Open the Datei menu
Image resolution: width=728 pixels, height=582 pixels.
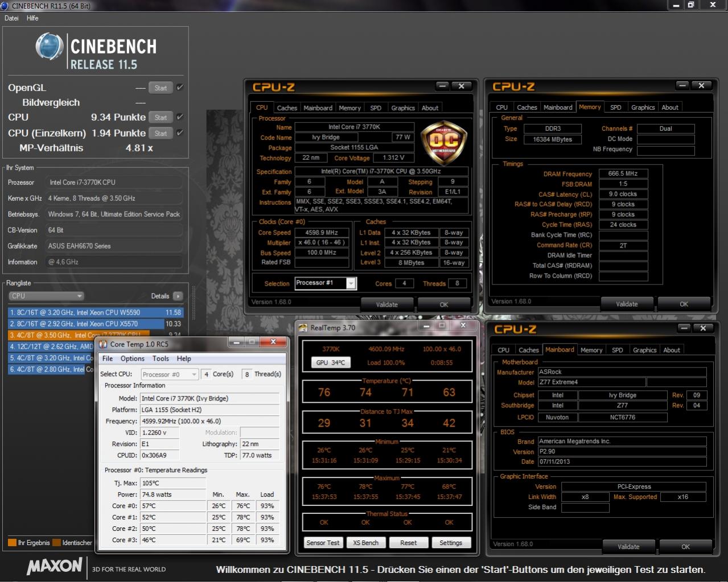[11, 18]
